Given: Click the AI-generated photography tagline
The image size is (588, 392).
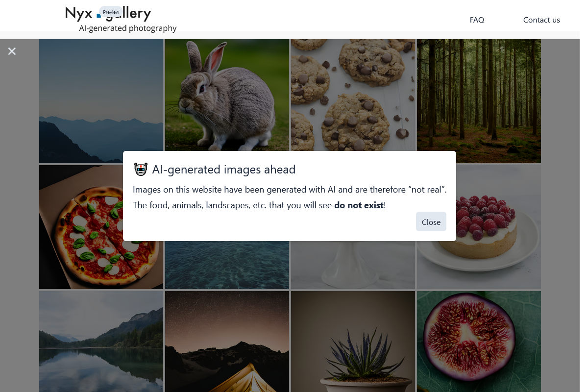Looking at the screenshot, I should tap(128, 28).
